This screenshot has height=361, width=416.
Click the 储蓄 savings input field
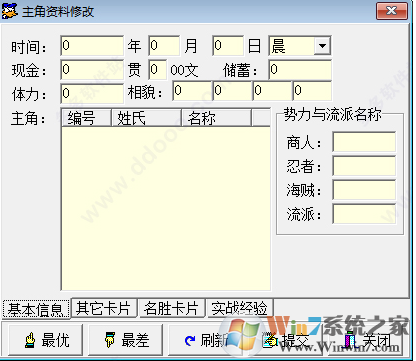pos(300,69)
